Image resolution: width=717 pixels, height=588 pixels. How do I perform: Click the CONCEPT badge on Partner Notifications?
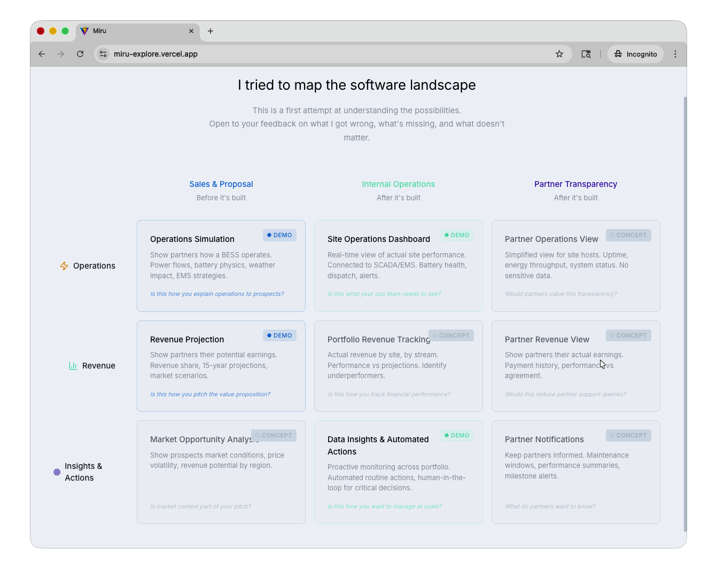[628, 435]
